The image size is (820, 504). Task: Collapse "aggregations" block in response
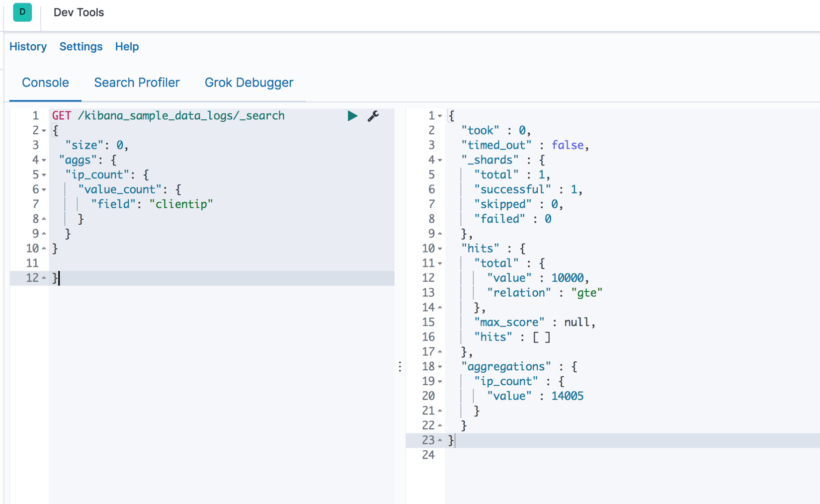pyautogui.click(x=440, y=367)
